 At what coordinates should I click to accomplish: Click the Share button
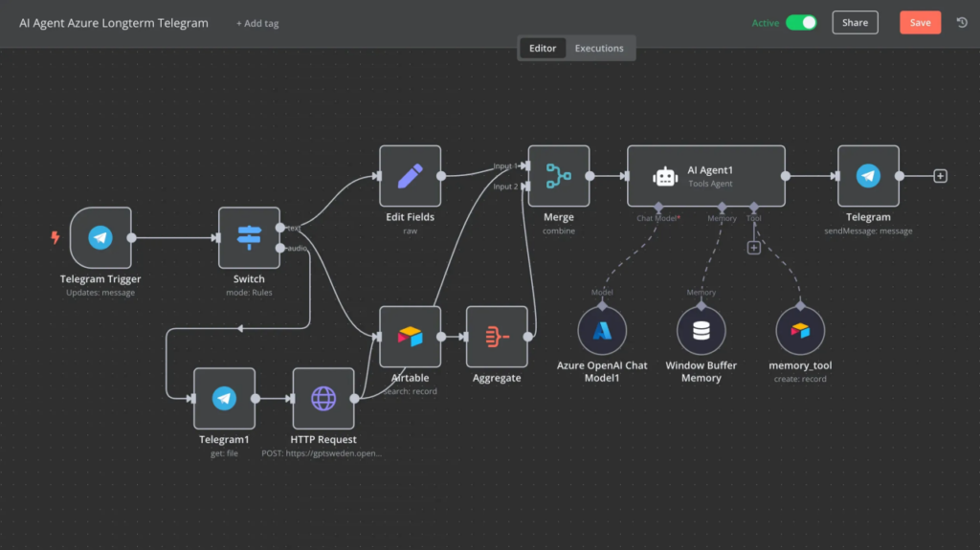coord(855,23)
